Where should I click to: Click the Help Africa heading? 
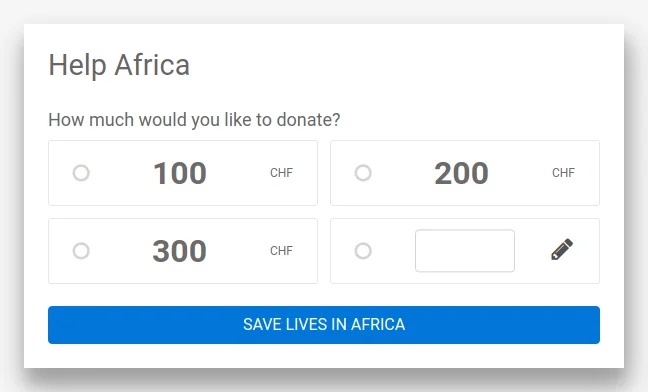(x=119, y=65)
